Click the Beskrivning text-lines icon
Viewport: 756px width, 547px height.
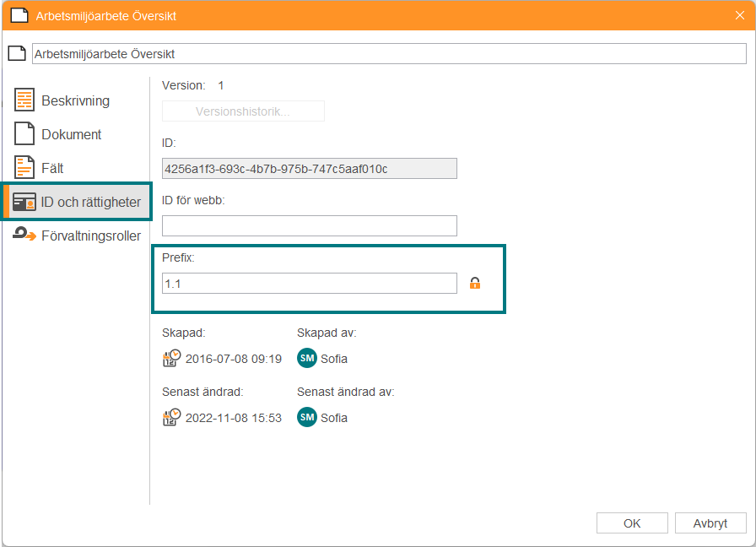coord(24,100)
